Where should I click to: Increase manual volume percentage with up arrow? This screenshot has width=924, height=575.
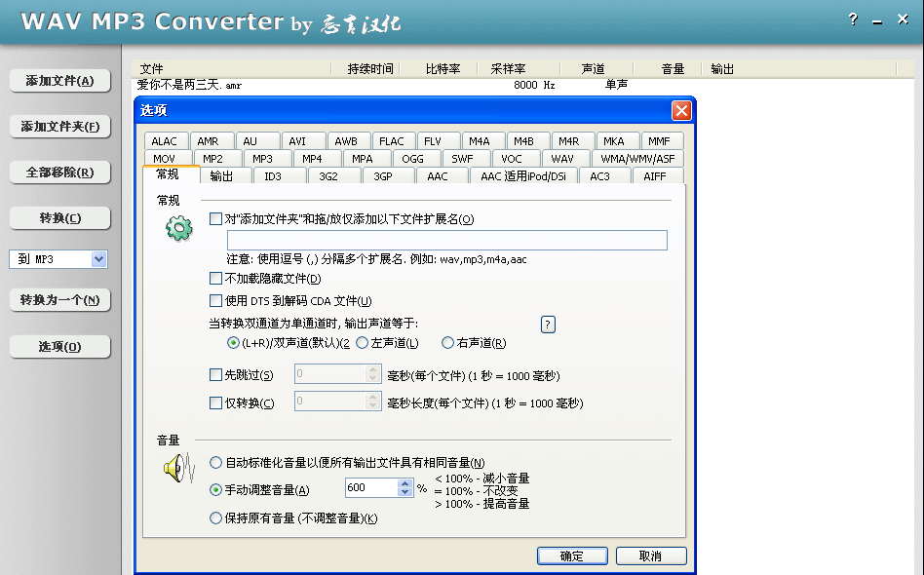point(405,482)
